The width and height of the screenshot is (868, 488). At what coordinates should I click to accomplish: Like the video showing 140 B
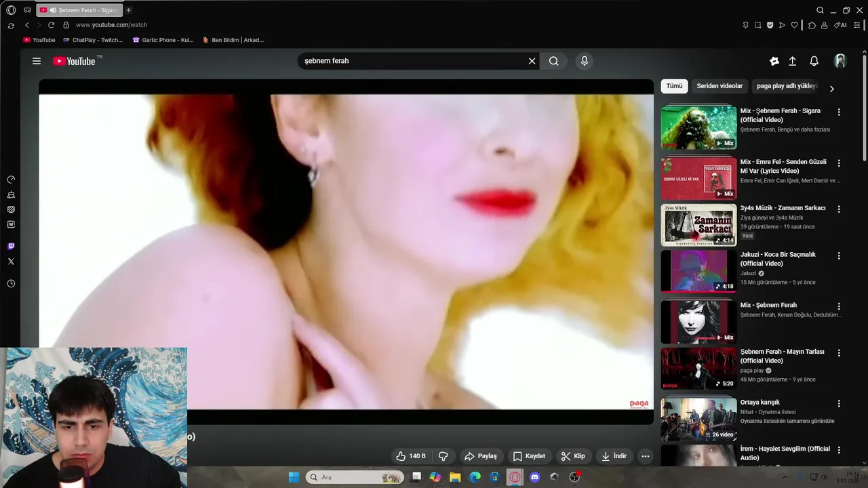pos(411,456)
